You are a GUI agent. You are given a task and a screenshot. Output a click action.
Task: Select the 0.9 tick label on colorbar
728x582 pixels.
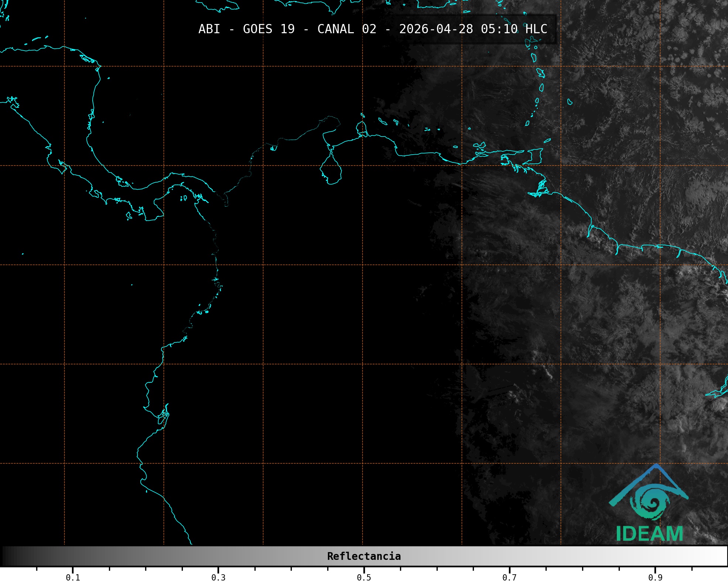coord(655,577)
